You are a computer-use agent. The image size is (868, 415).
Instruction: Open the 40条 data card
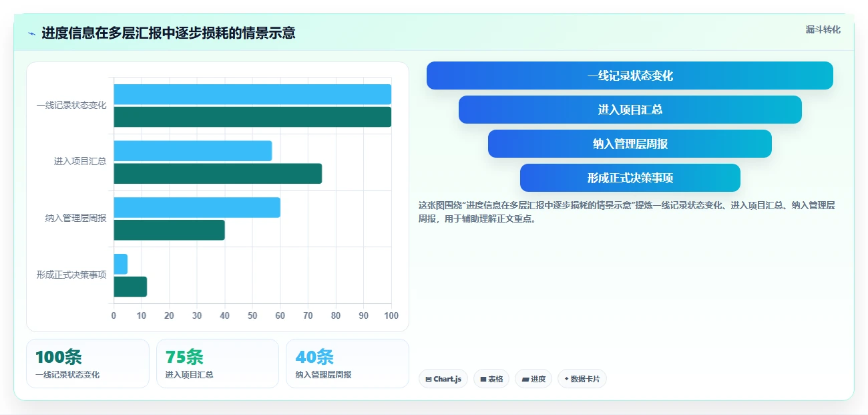pyautogui.click(x=347, y=364)
